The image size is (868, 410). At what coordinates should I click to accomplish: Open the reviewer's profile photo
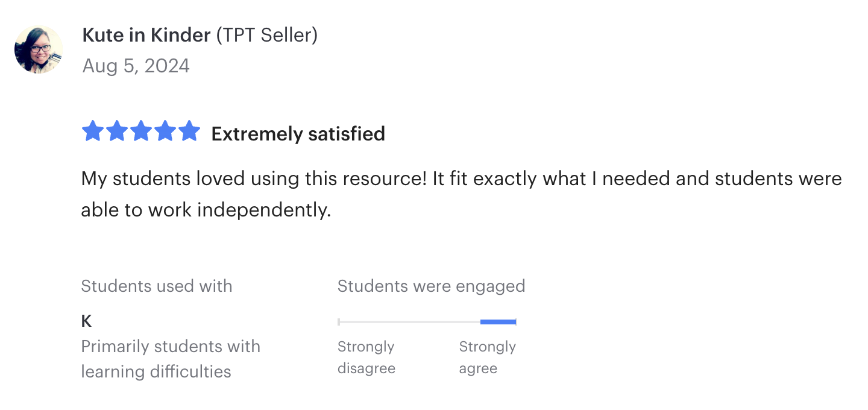39,49
